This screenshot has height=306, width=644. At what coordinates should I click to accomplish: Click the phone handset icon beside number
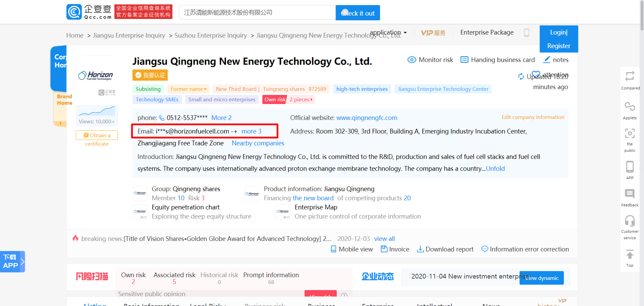(162, 118)
